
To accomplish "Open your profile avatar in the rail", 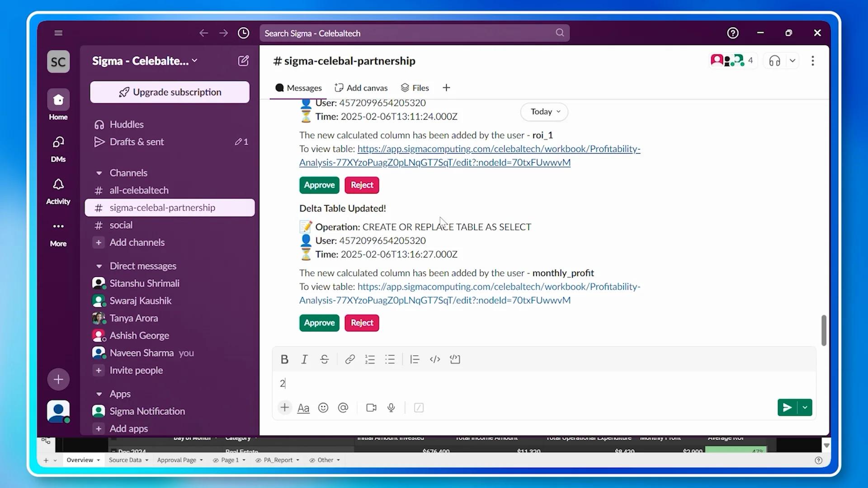I will tap(58, 412).
